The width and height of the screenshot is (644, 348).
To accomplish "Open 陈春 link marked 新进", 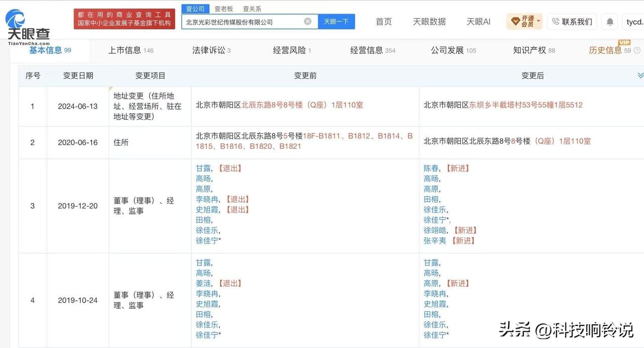I will click(x=431, y=168).
